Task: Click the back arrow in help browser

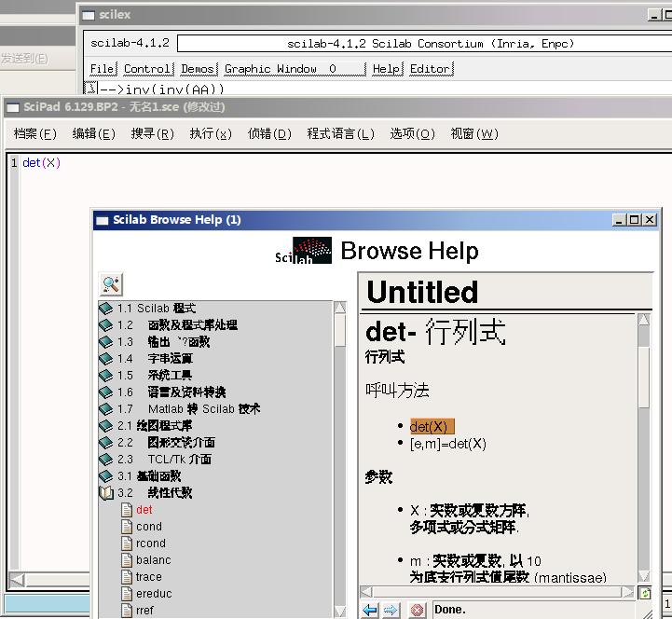Action: pos(370,610)
